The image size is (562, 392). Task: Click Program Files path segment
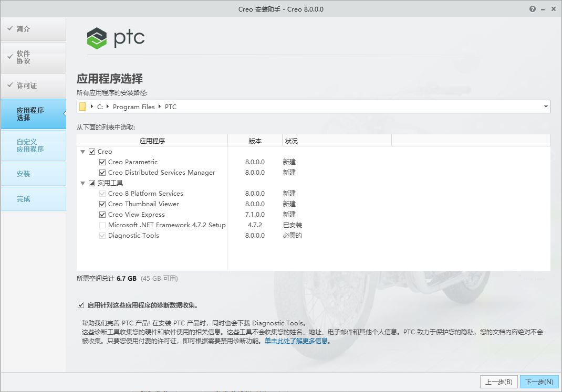click(x=134, y=107)
